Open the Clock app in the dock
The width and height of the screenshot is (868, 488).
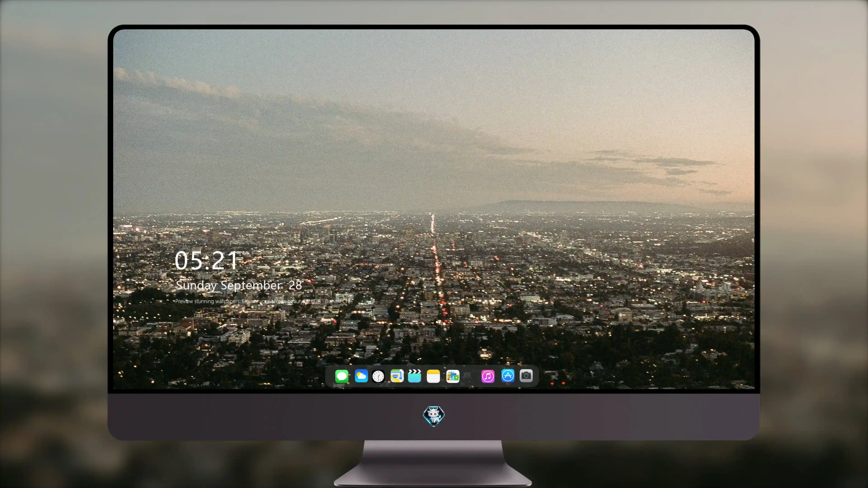(378, 376)
